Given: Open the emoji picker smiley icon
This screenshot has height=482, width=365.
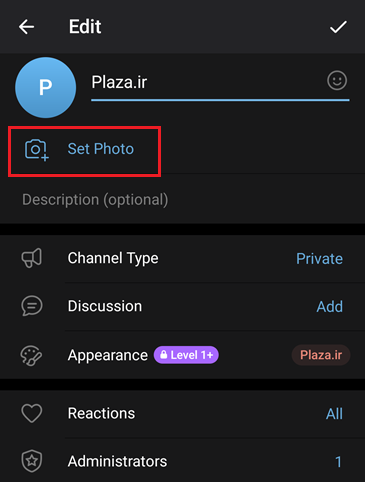Looking at the screenshot, I should coord(337,80).
